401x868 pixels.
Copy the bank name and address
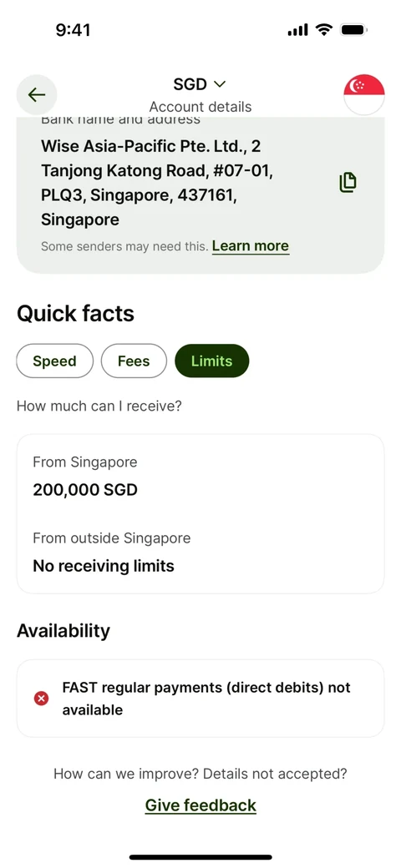tap(348, 183)
